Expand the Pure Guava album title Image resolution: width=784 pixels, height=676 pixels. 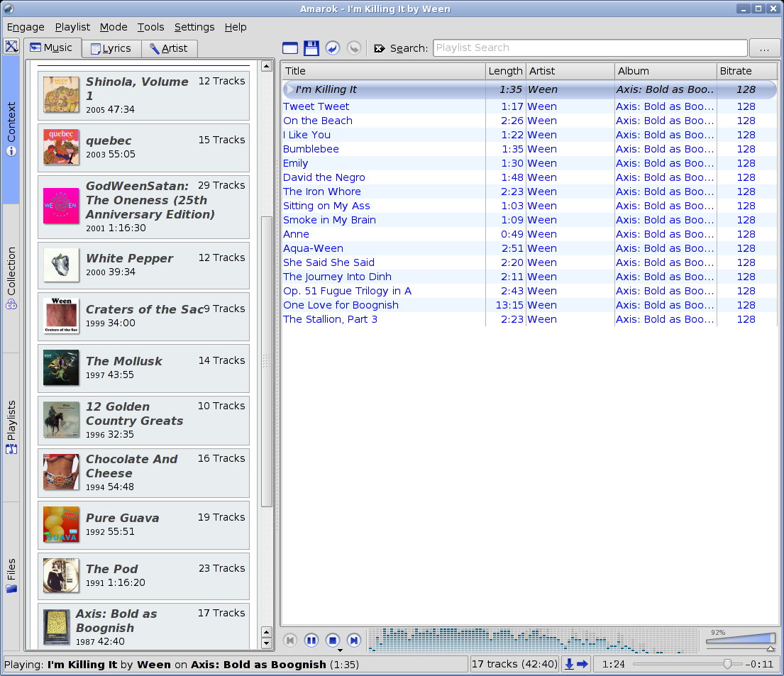123,518
